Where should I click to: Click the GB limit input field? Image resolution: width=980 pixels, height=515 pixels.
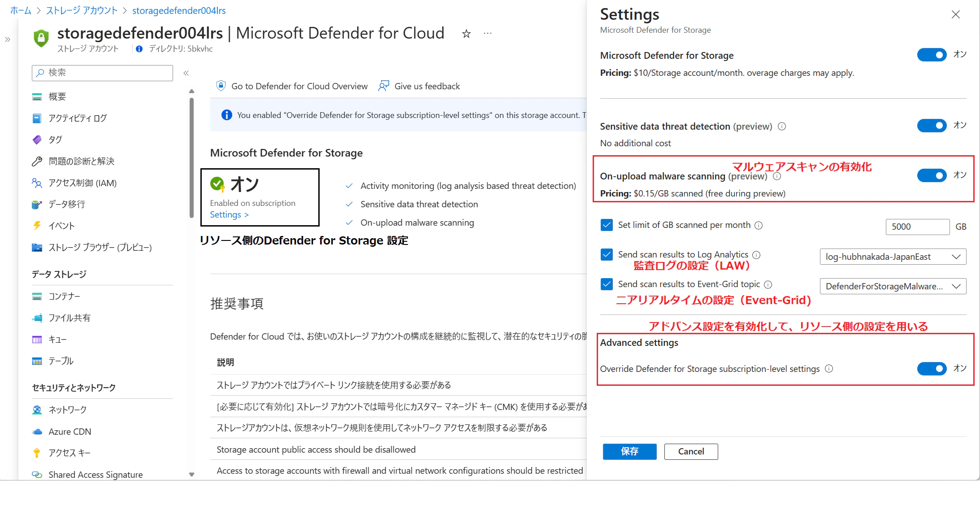click(917, 227)
